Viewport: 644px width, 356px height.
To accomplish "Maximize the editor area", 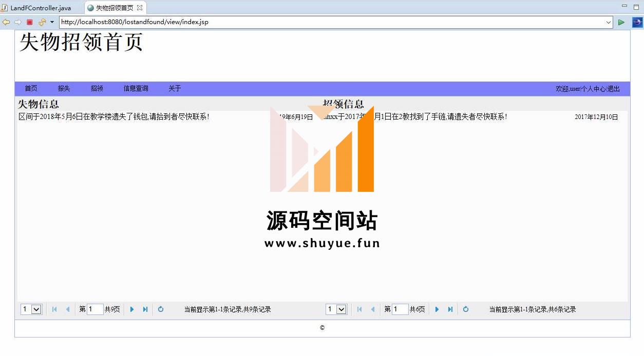I will tap(636, 6).
